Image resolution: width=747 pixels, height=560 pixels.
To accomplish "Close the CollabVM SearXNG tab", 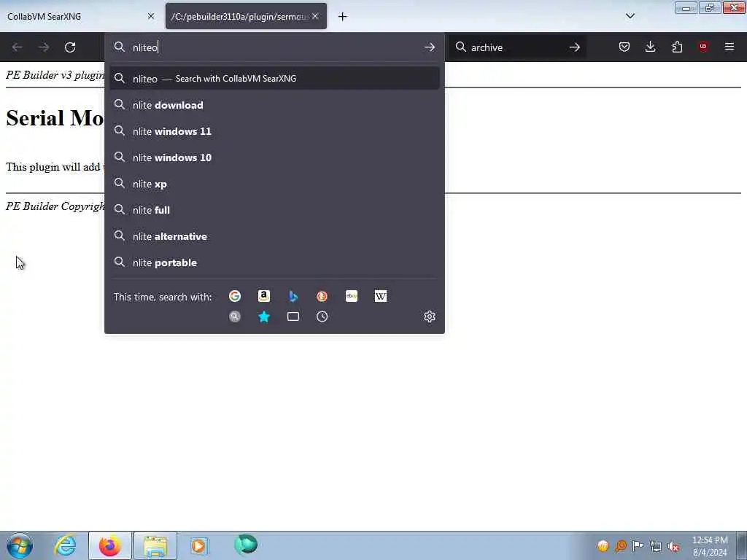I will tap(151, 16).
